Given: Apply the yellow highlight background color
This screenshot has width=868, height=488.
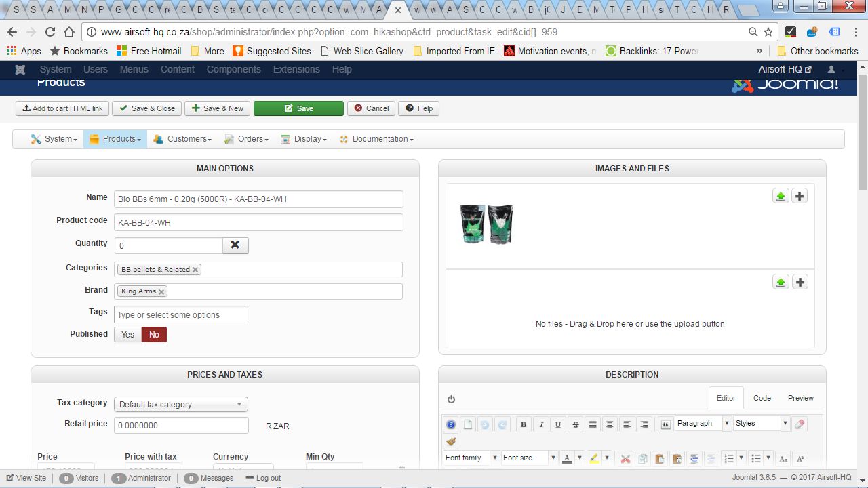Looking at the screenshot, I should click(594, 459).
